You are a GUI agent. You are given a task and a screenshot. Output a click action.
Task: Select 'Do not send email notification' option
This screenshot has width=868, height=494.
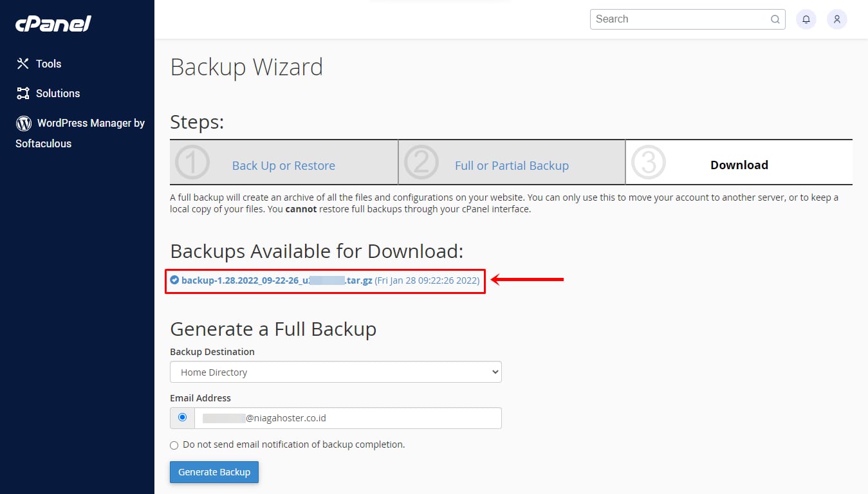174,445
